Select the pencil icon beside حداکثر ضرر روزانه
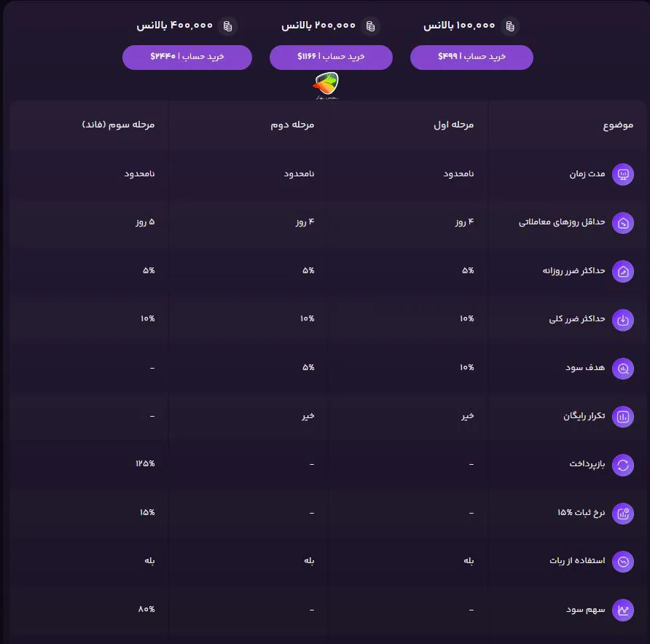Screen dimensions: 650x644 (623, 271)
